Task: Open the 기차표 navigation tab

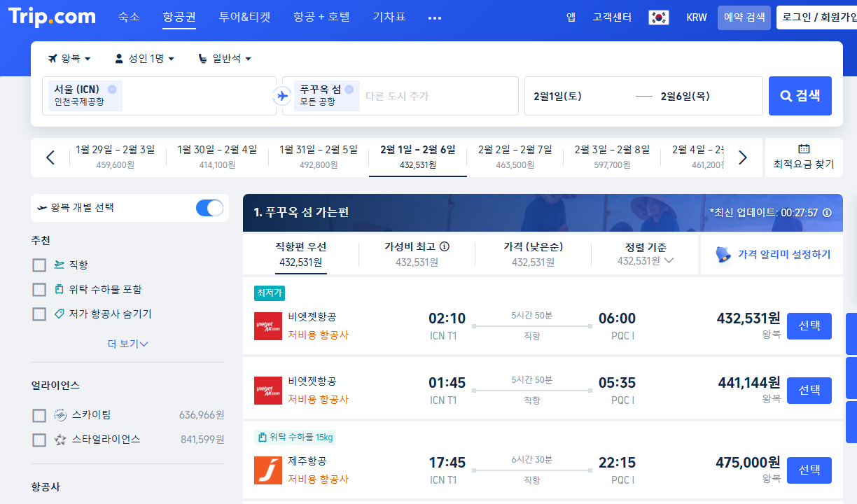Action: coord(389,17)
